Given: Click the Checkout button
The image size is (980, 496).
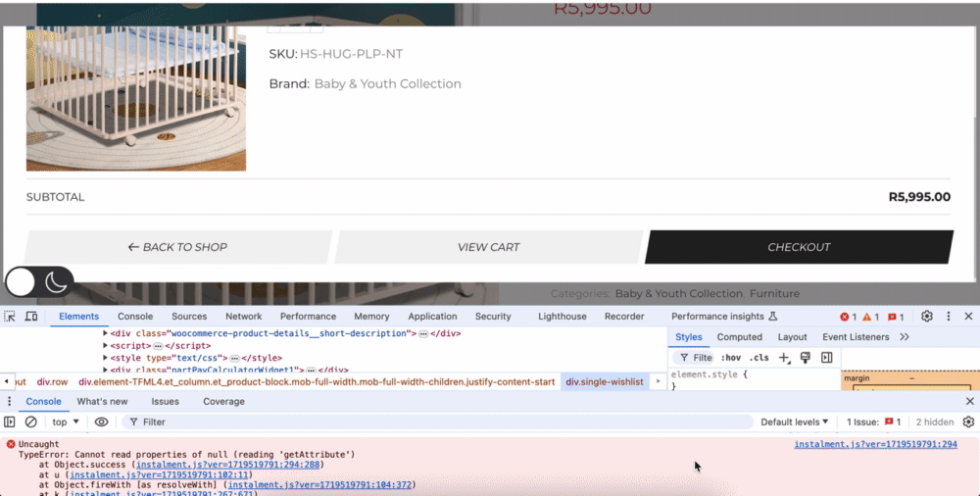Looking at the screenshot, I should [x=800, y=247].
